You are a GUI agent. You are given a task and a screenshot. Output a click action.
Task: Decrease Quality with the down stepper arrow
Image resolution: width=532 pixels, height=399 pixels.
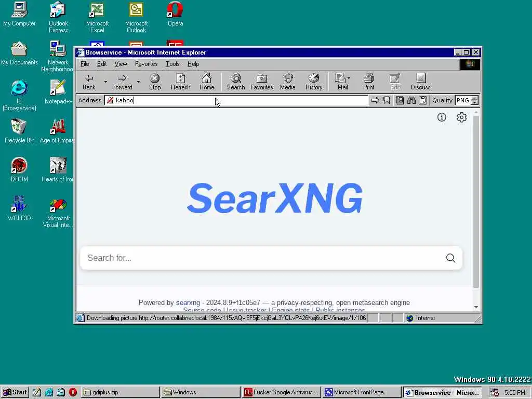(475, 102)
